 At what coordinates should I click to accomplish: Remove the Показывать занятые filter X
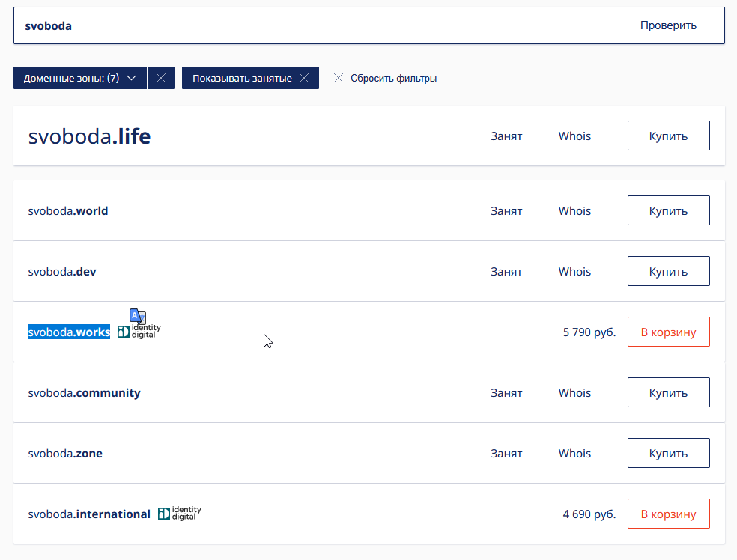coord(303,78)
